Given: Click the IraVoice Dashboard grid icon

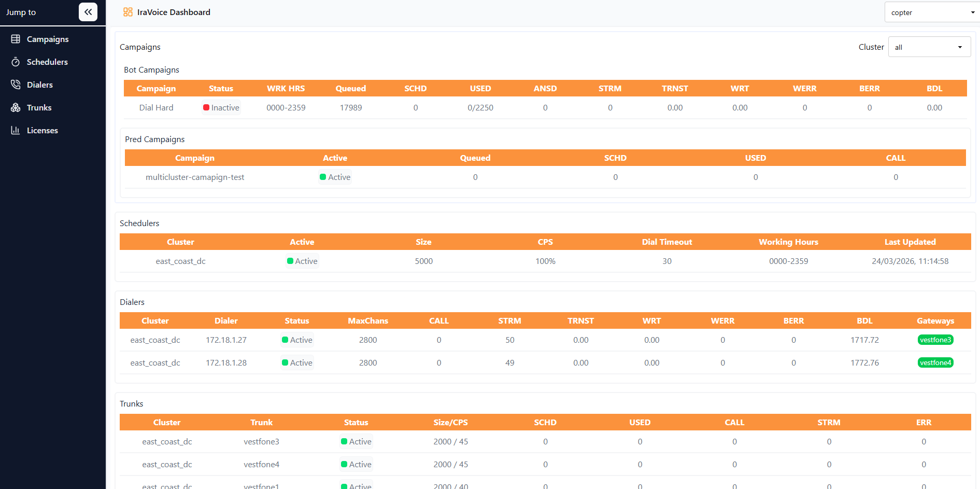Looking at the screenshot, I should coord(128,12).
